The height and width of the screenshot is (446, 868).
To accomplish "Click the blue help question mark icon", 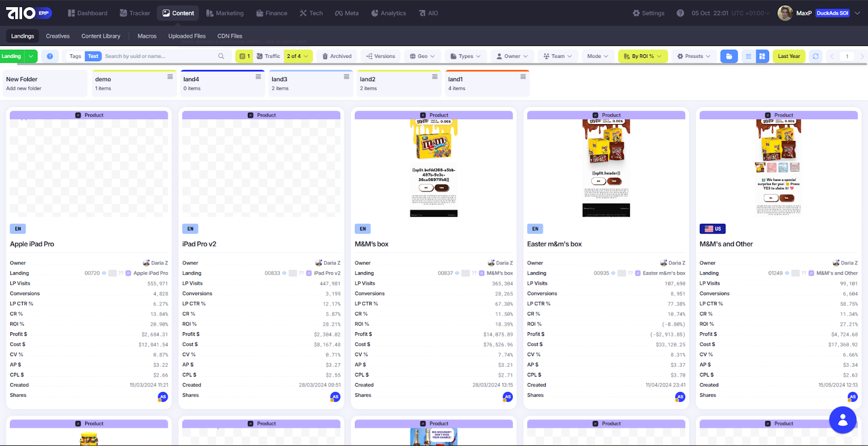I will pos(50,56).
